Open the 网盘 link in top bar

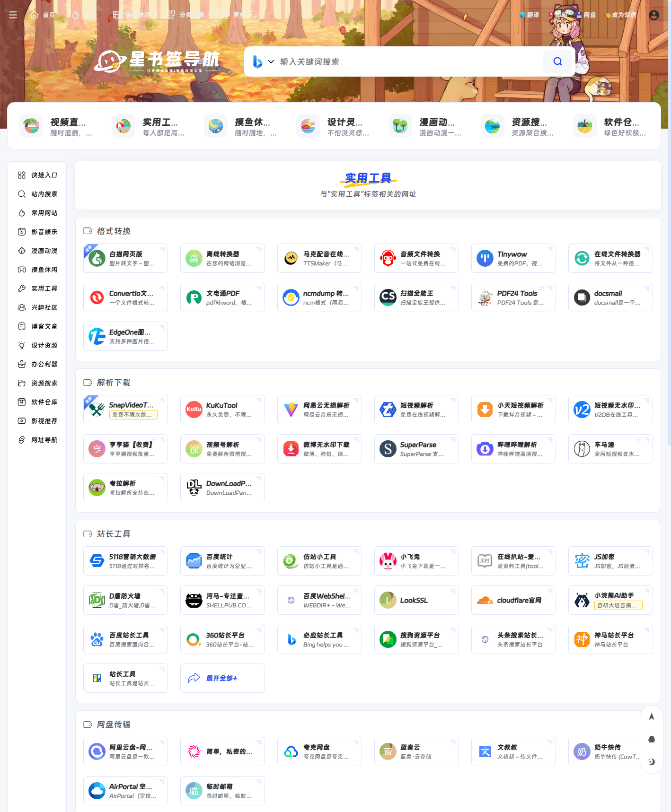[x=586, y=15]
